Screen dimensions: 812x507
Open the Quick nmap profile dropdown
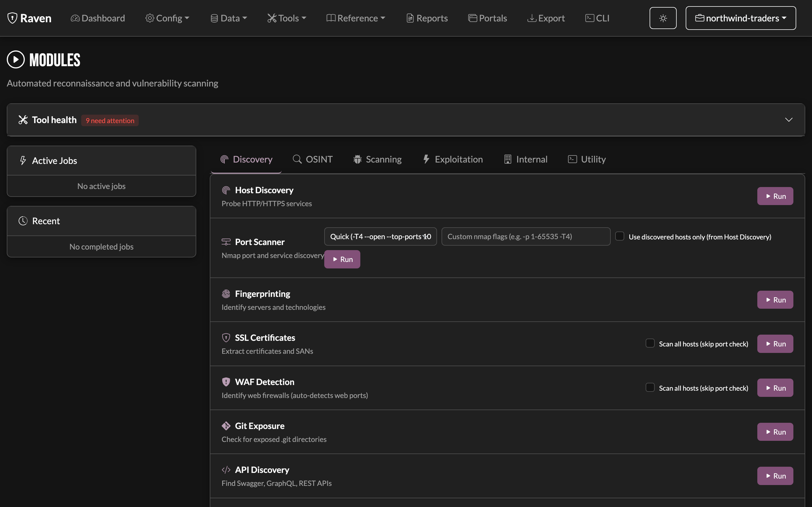click(x=380, y=236)
